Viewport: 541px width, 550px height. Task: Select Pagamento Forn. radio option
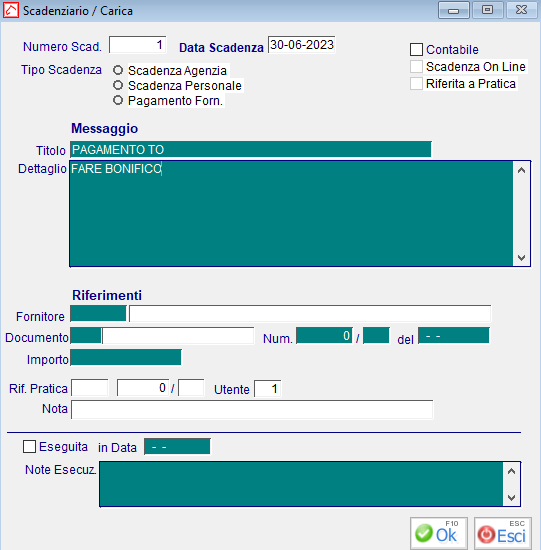click(118, 100)
